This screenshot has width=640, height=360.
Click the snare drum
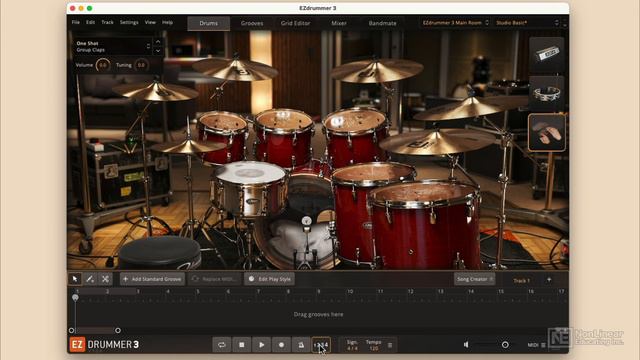[249, 188]
